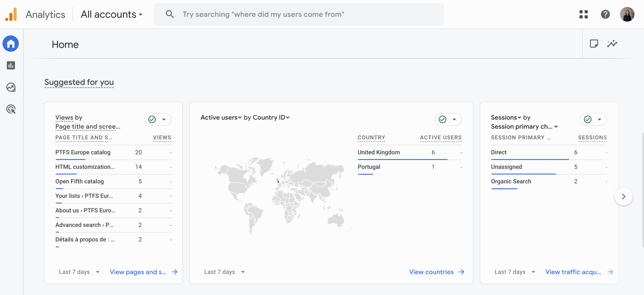This screenshot has width=644, height=295.
Task: Select the Your lists › PTFS Eur... row
Action: pos(113,196)
